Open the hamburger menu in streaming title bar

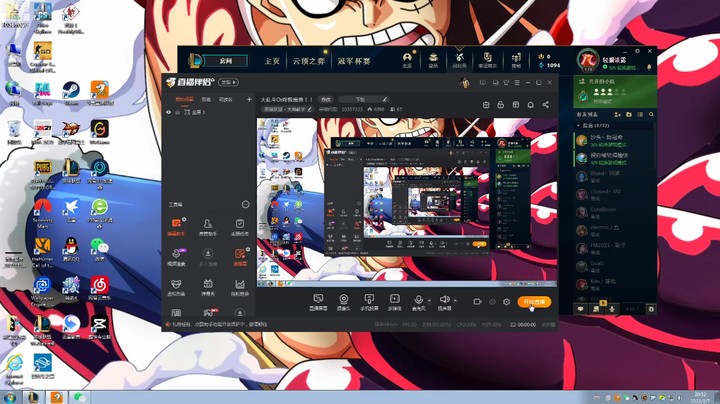pos(517,83)
